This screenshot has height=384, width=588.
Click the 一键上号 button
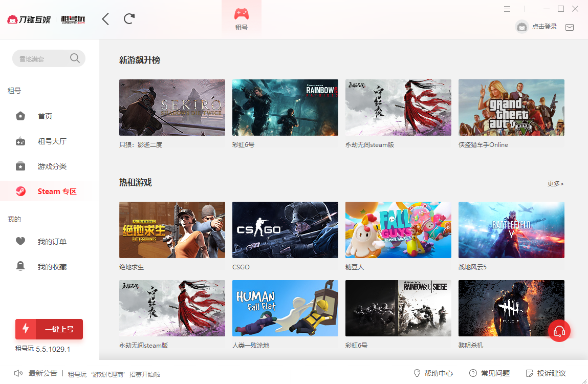point(49,329)
